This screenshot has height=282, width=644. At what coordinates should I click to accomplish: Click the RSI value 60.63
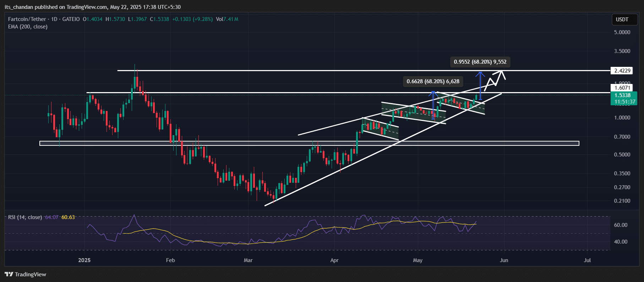(x=68, y=217)
